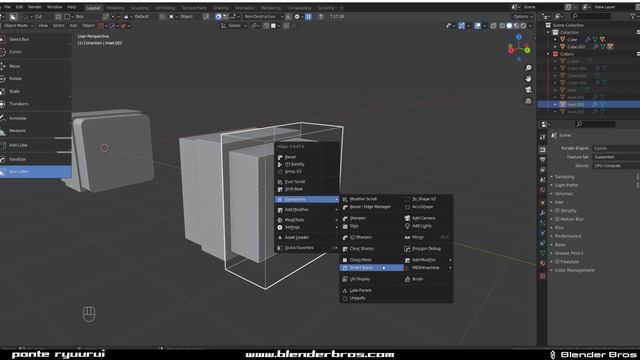Viewport: 640px width, 360px height.
Task: Choose Smart Apply in the Operations submenu
Action: (371, 268)
